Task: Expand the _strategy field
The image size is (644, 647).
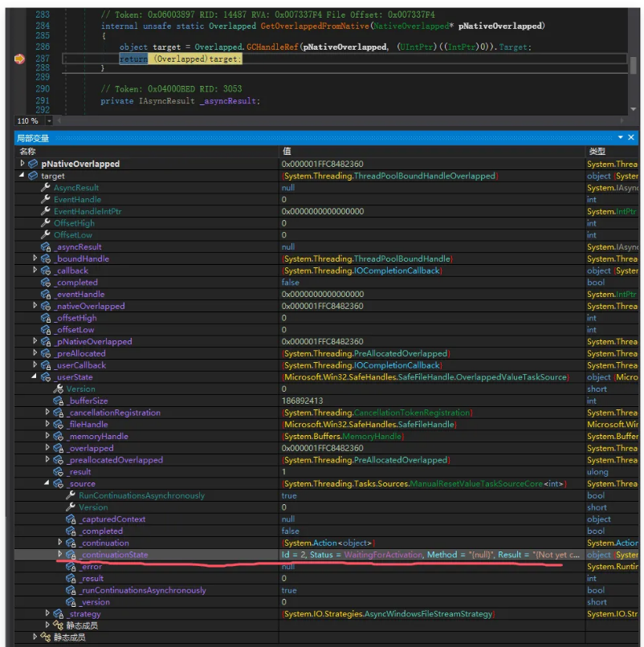Action: [x=47, y=613]
